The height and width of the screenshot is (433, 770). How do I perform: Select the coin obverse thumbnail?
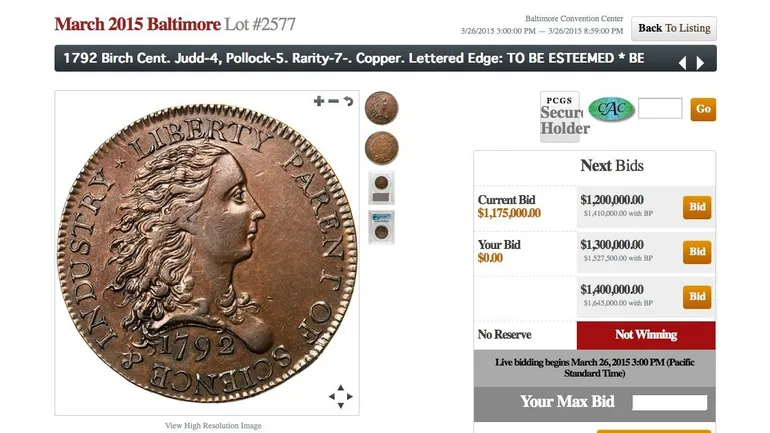[382, 108]
